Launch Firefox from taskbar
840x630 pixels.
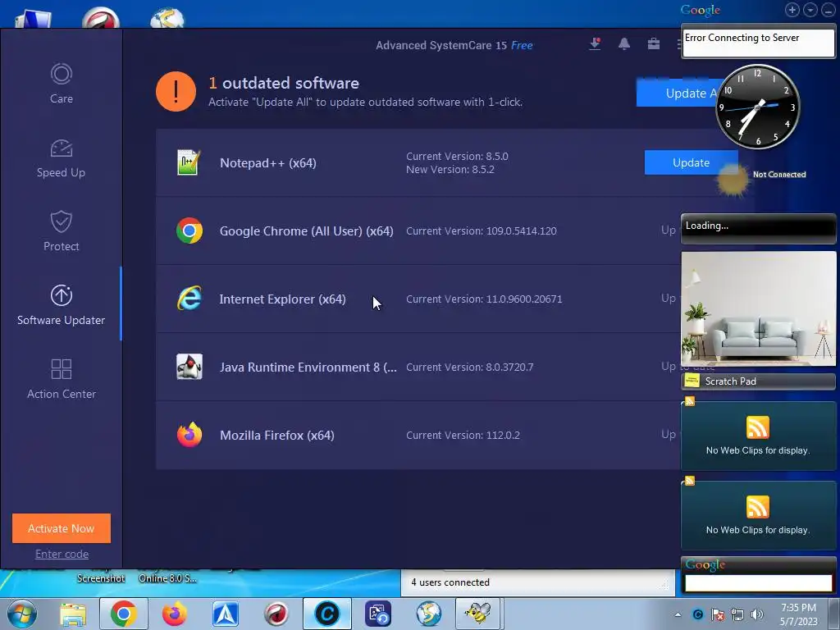[x=174, y=614]
